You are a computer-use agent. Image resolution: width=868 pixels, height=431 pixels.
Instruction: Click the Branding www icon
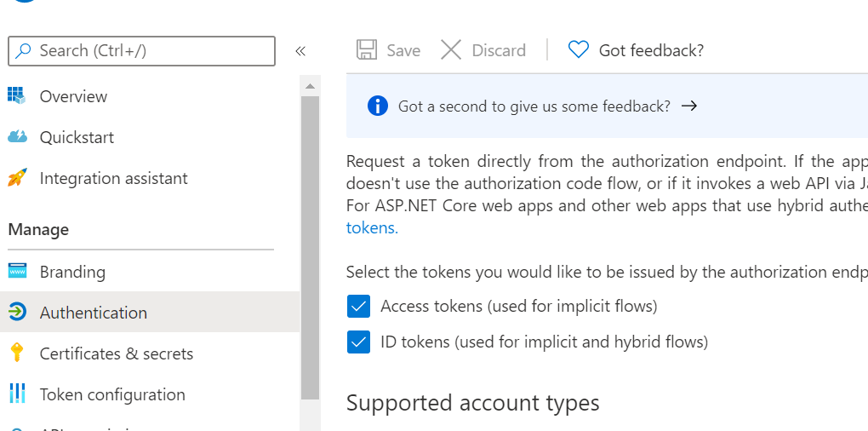point(17,272)
